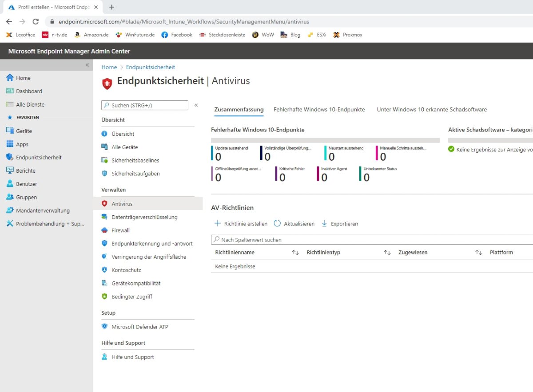533x392 pixels.
Task: Switch to Fehlerhafte Windows 10-Endpunkte tab
Action: pyautogui.click(x=319, y=109)
